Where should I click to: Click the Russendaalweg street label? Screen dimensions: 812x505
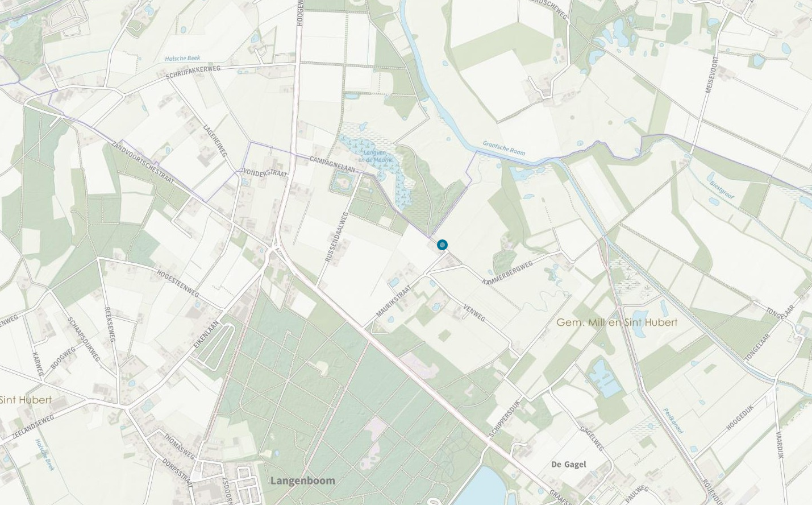336,237
